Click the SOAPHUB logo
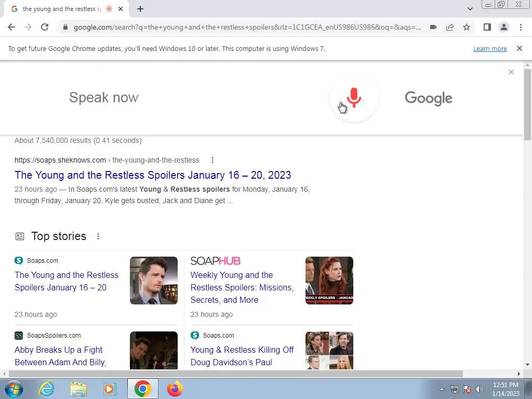 [216, 261]
